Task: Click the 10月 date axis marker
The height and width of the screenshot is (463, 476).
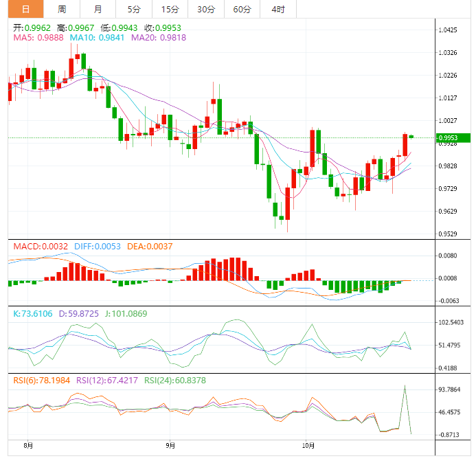Action: click(308, 445)
